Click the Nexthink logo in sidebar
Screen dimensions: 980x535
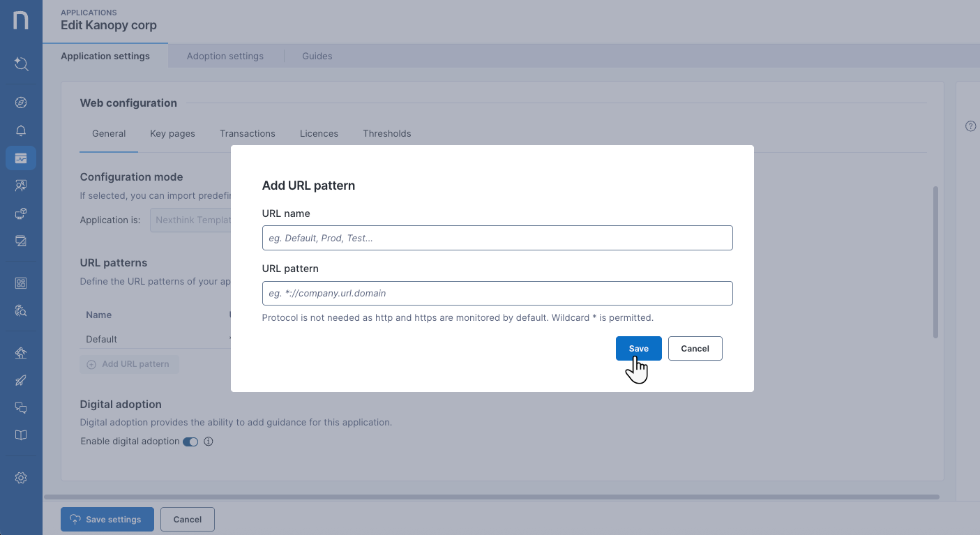pyautogui.click(x=21, y=20)
